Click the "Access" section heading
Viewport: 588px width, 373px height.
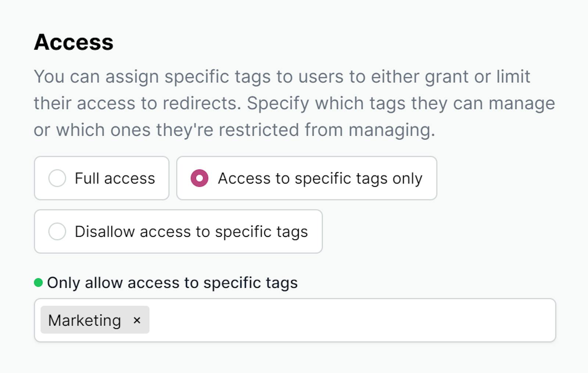click(x=73, y=42)
